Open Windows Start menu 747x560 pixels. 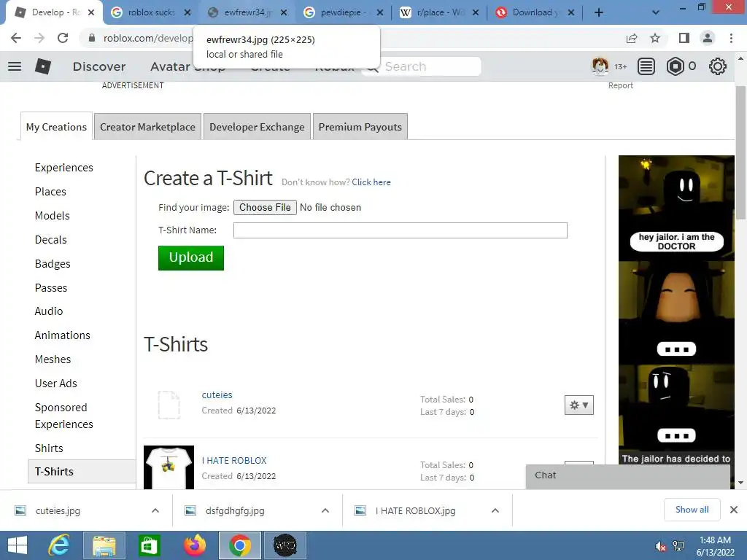[18, 545]
